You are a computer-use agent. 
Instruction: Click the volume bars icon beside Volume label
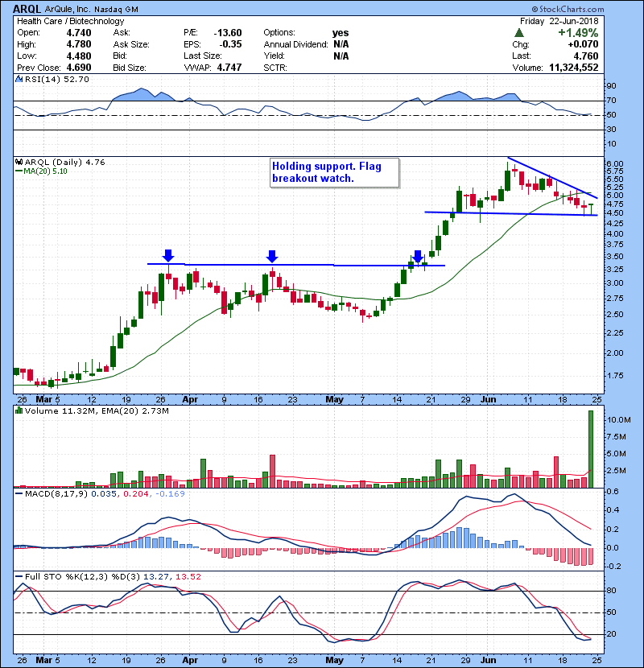[19, 410]
